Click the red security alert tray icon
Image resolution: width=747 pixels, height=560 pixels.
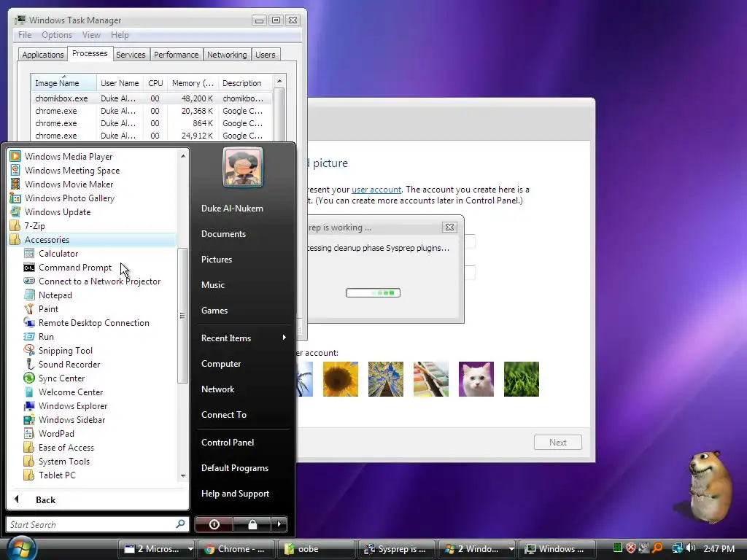coord(631,548)
